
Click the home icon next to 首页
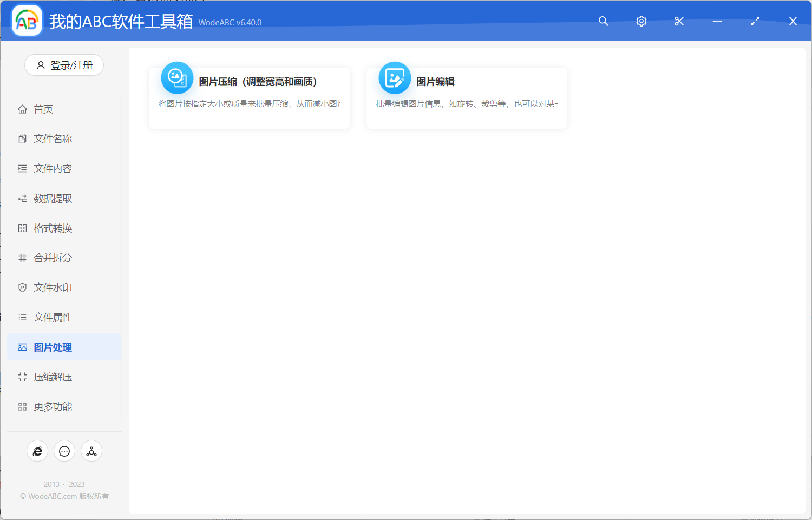(x=22, y=109)
